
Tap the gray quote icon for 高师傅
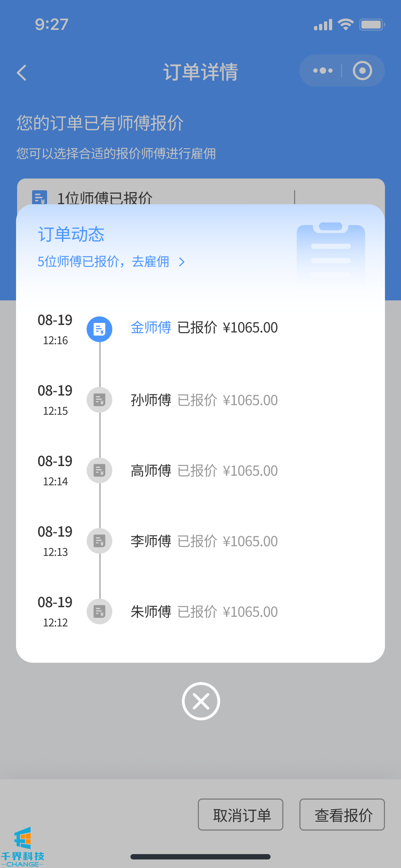[x=99, y=470]
